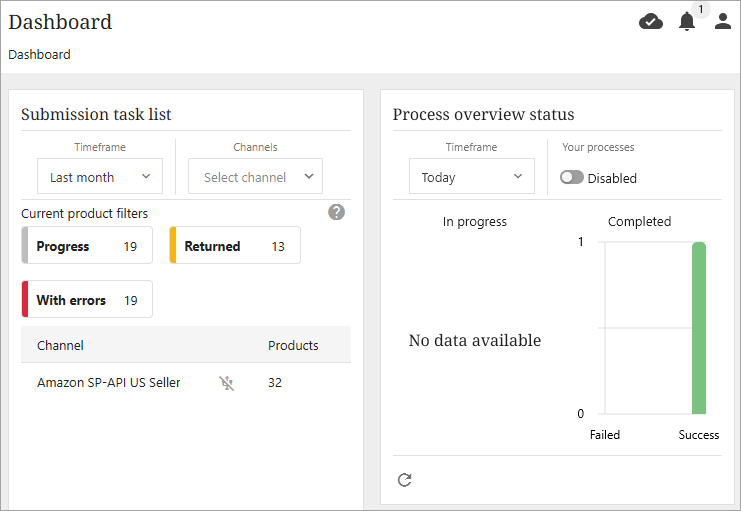Select the Returned filter with 13 products
The height and width of the screenshot is (511, 741).
[x=235, y=246]
